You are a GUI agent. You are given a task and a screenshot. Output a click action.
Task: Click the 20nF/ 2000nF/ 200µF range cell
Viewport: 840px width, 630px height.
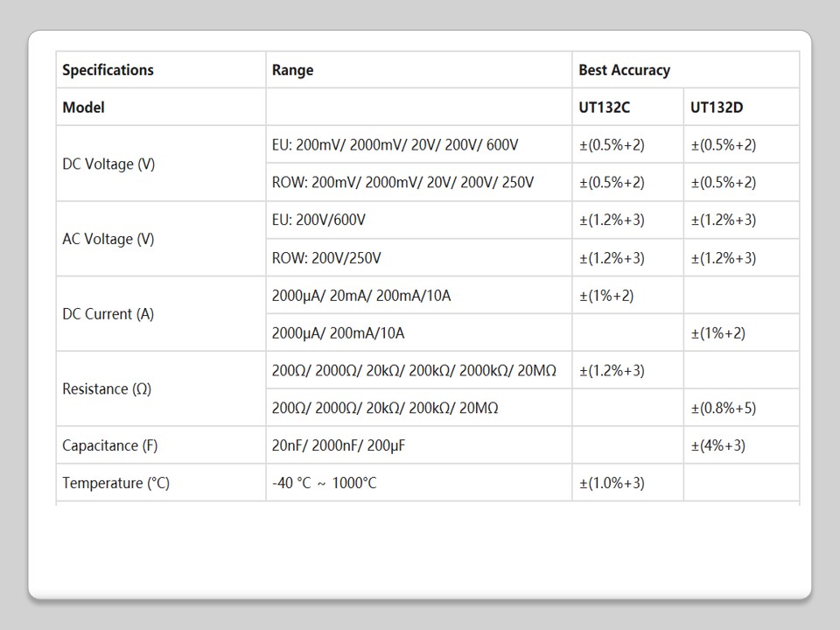[339, 445]
